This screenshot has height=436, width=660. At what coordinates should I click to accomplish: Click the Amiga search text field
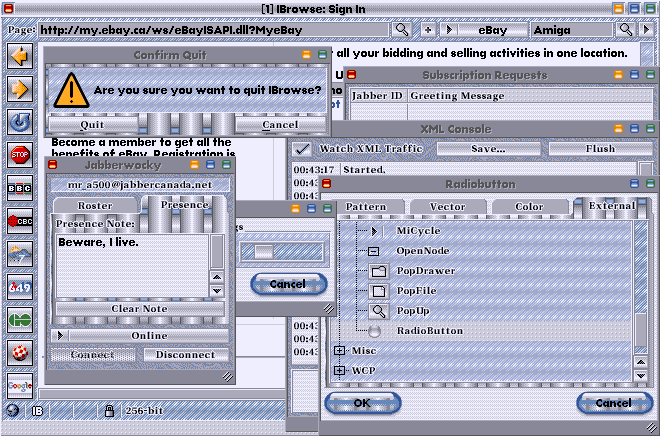pos(572,30)
